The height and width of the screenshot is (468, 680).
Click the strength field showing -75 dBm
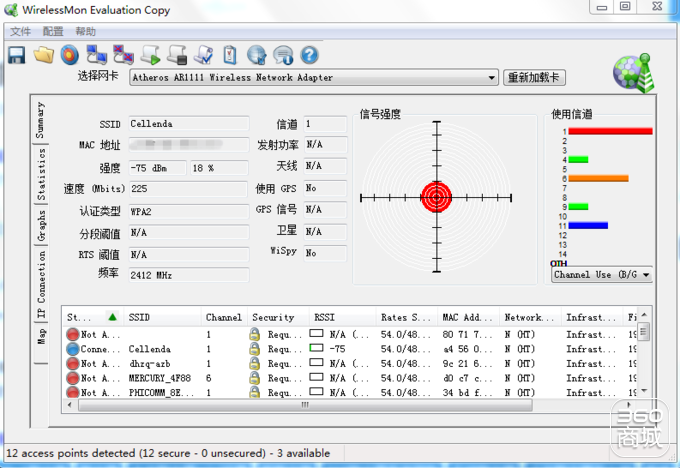(157, 168)
